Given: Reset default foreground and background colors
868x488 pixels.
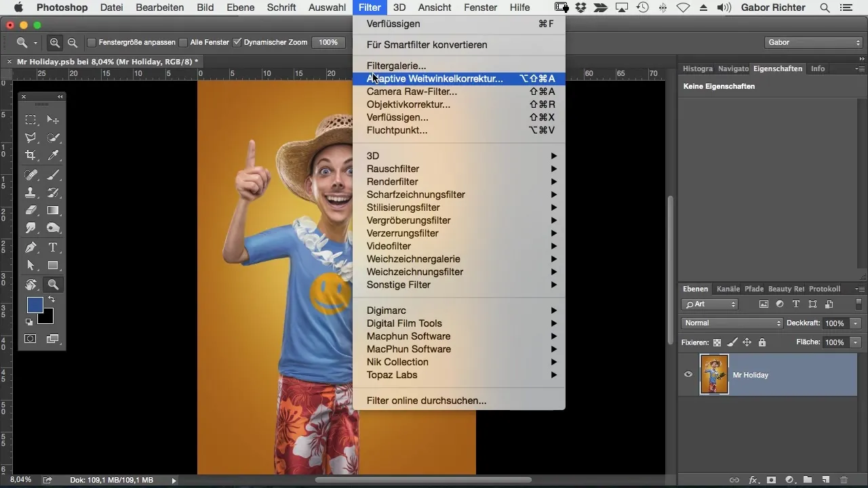Looking at the screenshot, I should pos(29,322).
